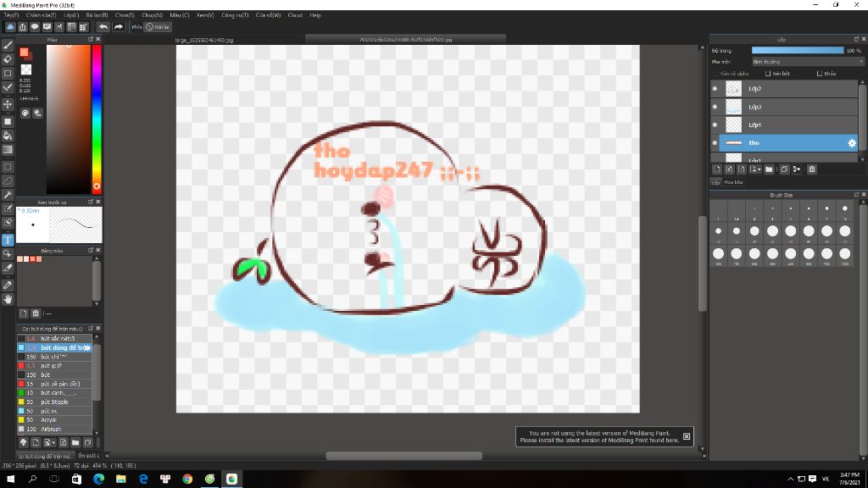The image size is (868, 488).
Task: Select the Magic Wand tool
Action: 8,195
